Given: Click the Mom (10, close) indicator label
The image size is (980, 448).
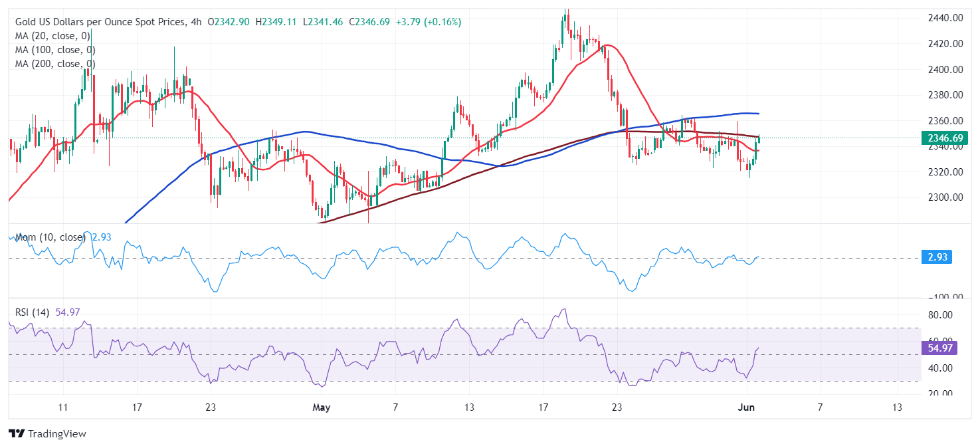Looking at the screenshot, I should tap(50, 237).
